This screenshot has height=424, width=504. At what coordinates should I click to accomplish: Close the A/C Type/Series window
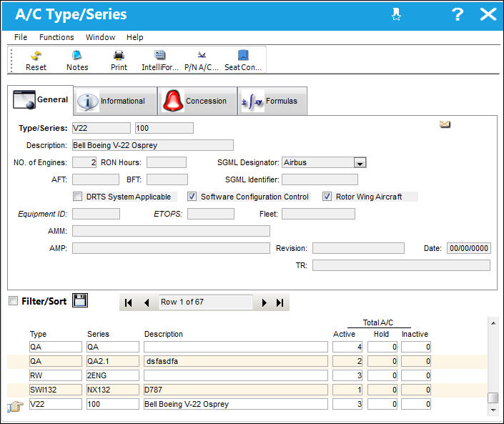coord(488,14)
